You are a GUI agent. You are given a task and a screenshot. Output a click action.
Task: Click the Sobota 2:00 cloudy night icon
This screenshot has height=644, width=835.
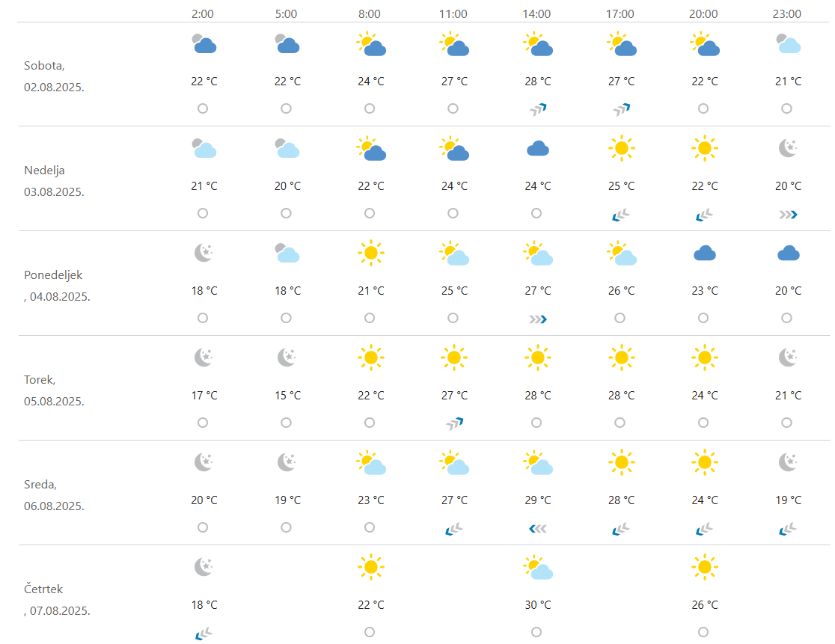203,45
